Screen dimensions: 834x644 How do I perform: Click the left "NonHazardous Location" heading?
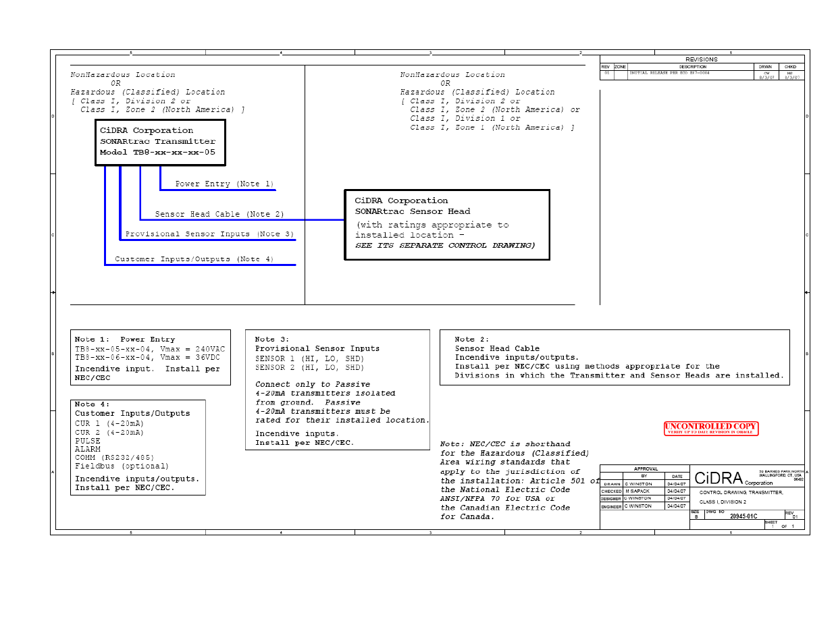pos(123,75)
